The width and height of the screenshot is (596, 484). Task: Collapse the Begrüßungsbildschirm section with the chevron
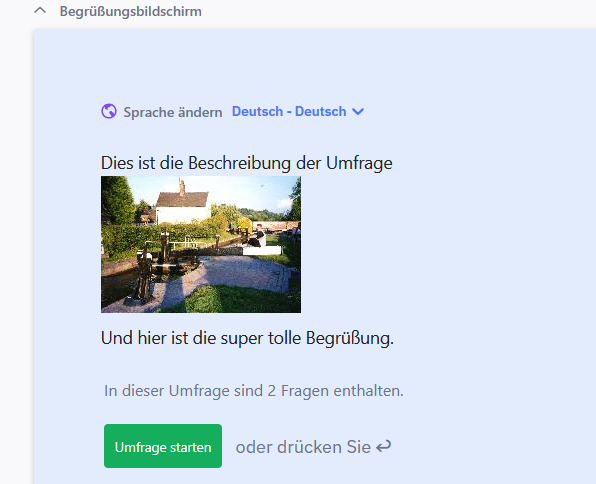coord(40,11)
